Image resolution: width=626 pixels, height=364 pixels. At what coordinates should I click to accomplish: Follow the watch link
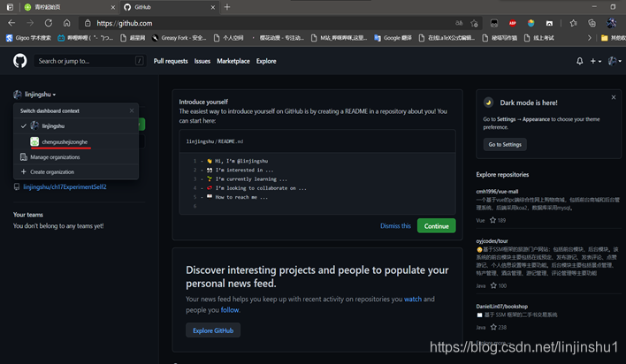413,299
